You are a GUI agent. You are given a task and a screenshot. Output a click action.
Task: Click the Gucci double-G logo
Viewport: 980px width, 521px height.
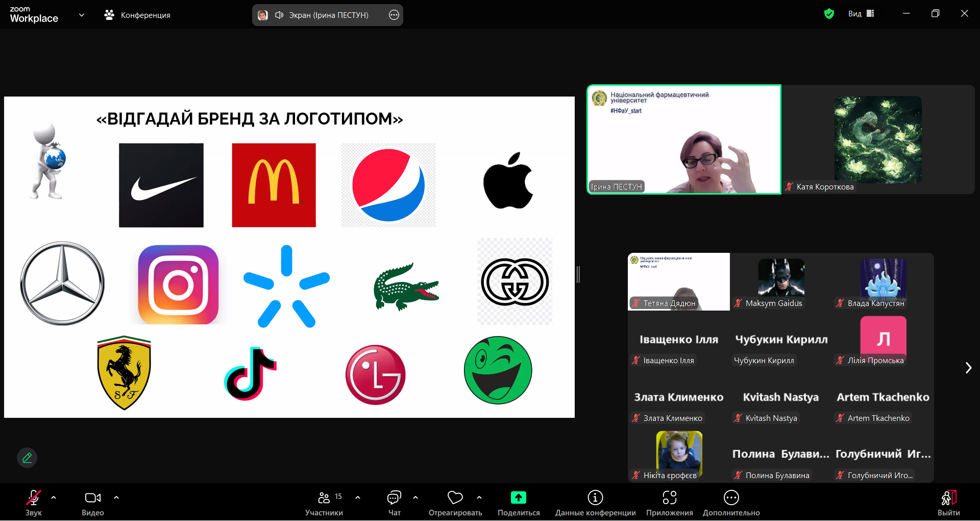[515, 282]
